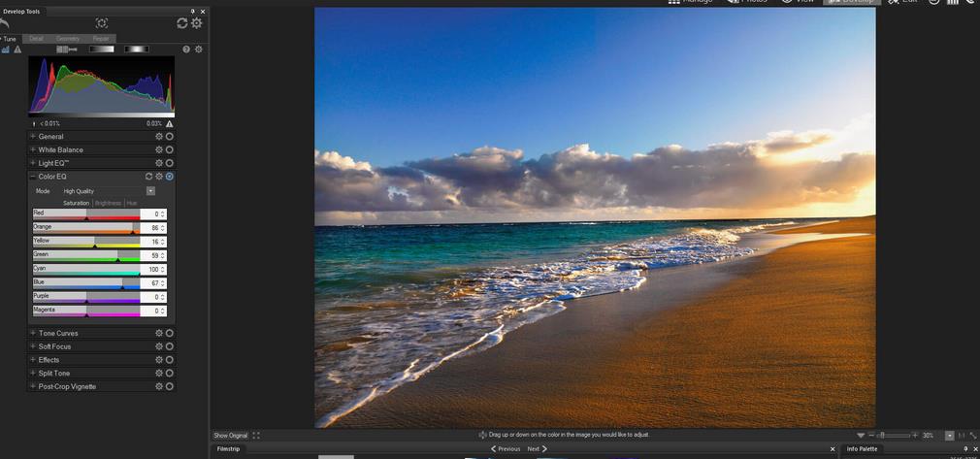Click the help question mark icon
The height and width of the screenshot is (459, 980).
(186, 49)
